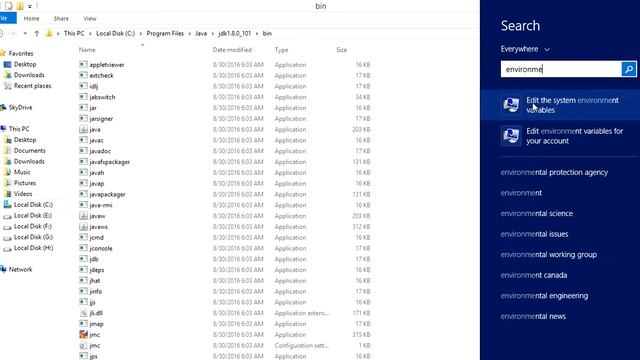Select the javadoc file row

[224, 151]
